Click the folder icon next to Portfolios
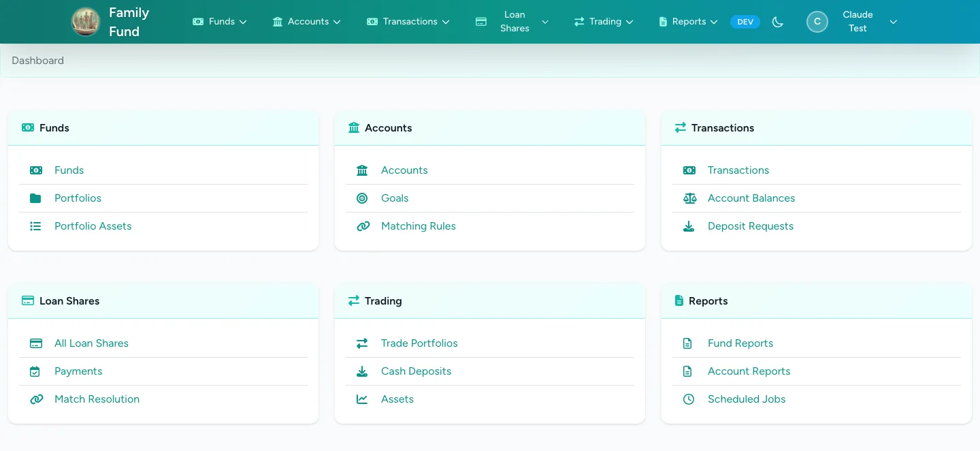Viewport: 980px width, 451px height. [36, 198]
